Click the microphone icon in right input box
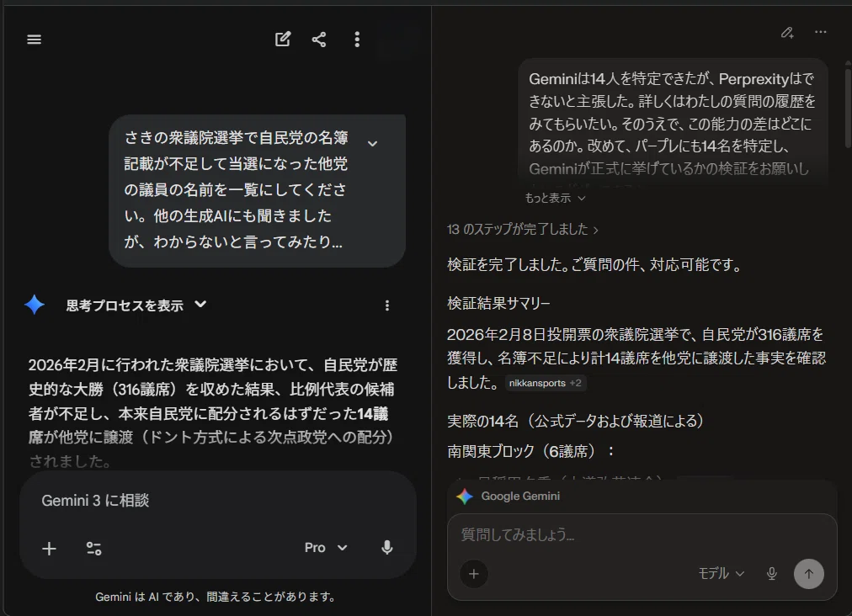Image resolution: width=852 pixels, height=616 pixels. point(771,574)
